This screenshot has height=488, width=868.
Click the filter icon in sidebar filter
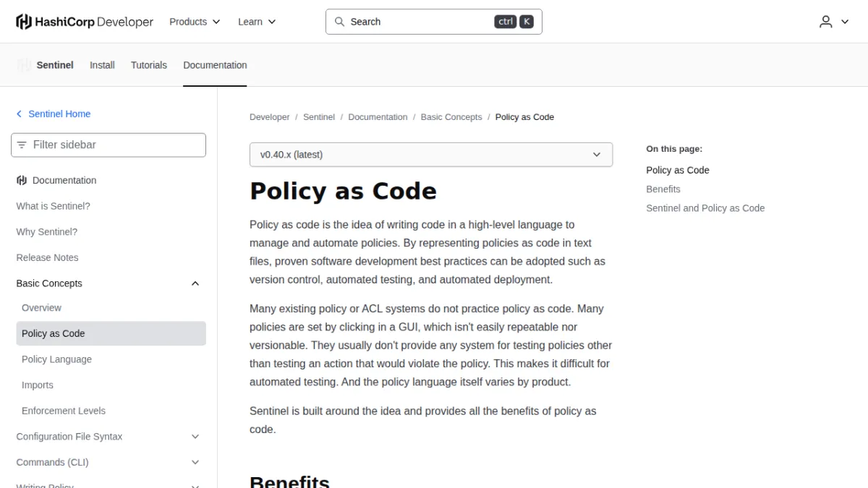(x=22, y=145)
